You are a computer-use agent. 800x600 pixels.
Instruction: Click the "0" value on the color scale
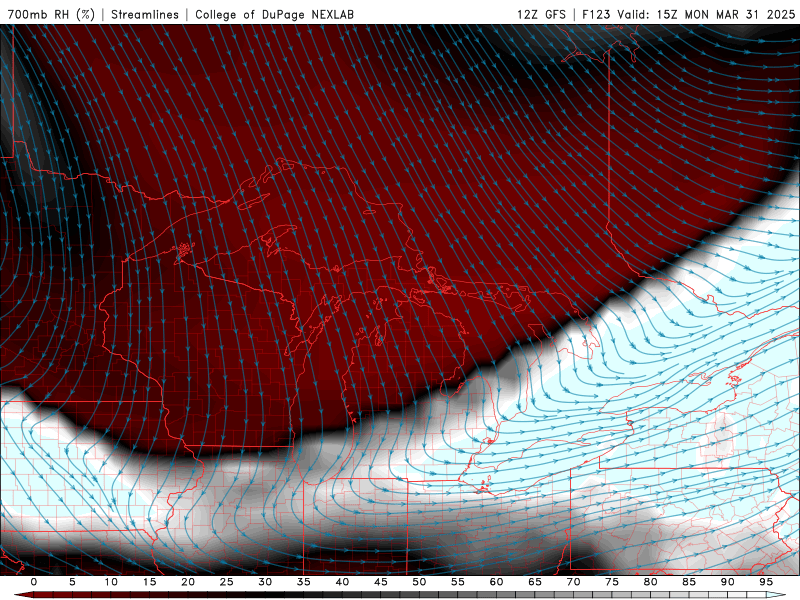(34, 582)
